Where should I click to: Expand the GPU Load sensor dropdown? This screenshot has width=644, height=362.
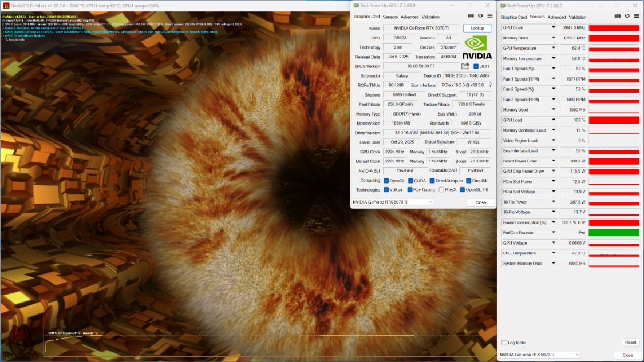pos(553,120)
